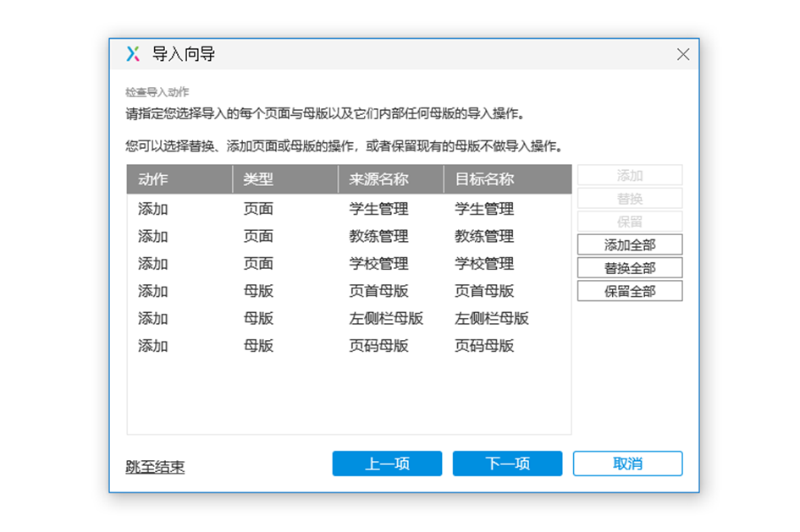Click 添加 action in 页首母版 row
This screenshot has width=800, height=532.
click(153, 290)
